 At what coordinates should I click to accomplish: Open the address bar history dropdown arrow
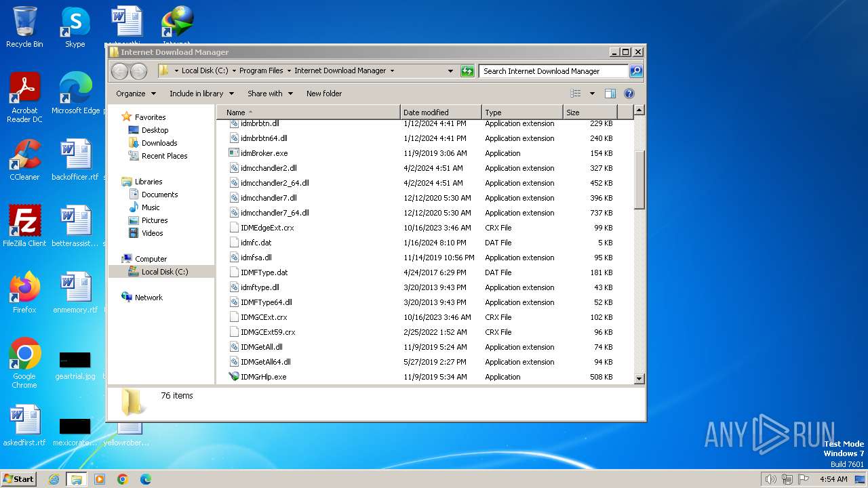(450, 70)
